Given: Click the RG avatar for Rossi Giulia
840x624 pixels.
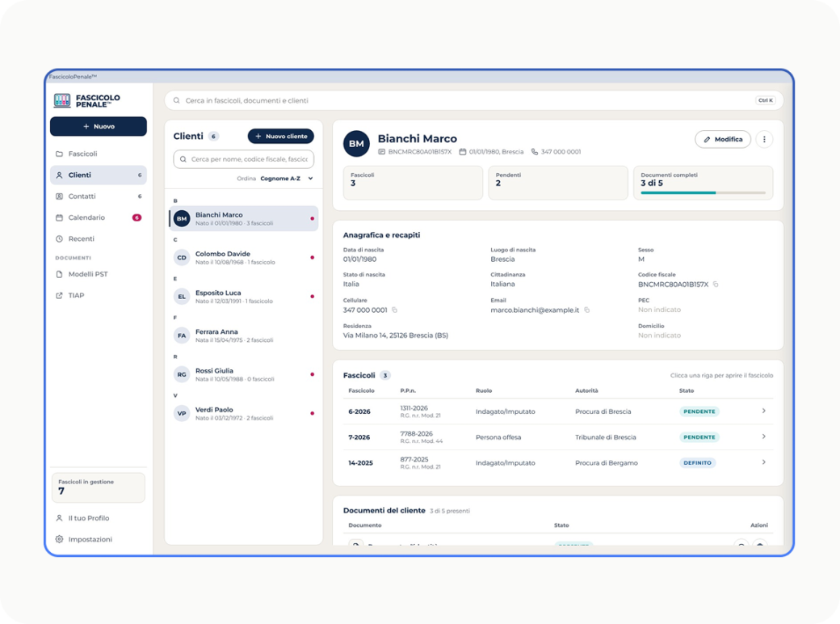Looking at the screenshot, I should click(182, 374).
